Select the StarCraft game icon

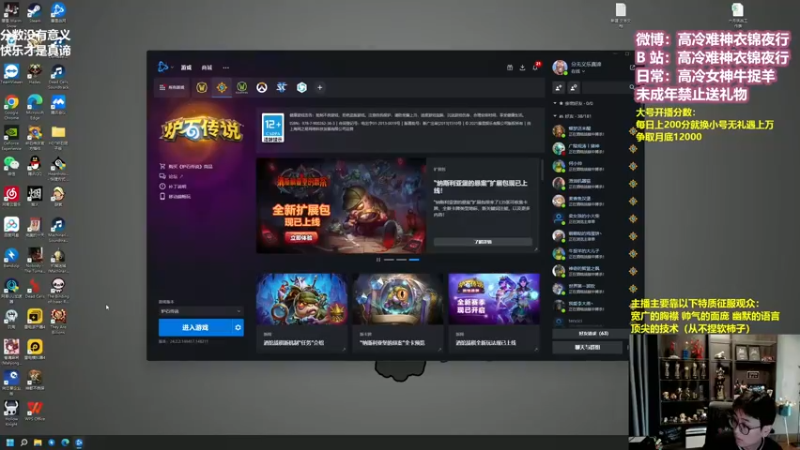click(282, 87)
